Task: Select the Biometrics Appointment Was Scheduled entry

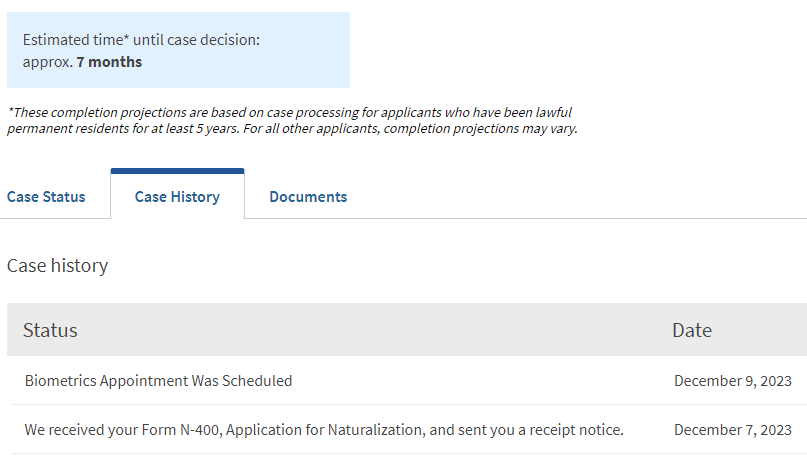Action: 158,381
